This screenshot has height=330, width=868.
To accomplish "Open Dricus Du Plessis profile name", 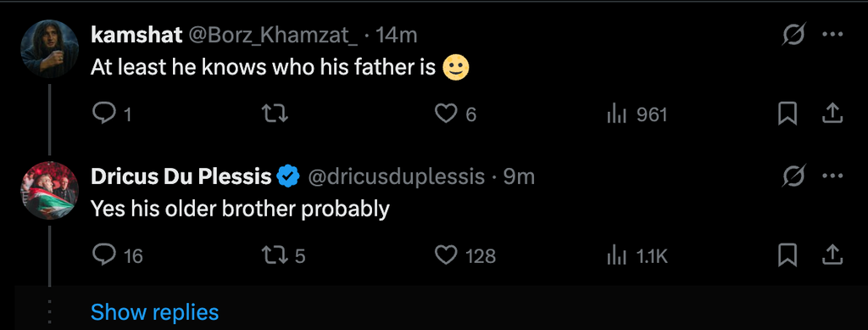I will click(x=181, y=176).
